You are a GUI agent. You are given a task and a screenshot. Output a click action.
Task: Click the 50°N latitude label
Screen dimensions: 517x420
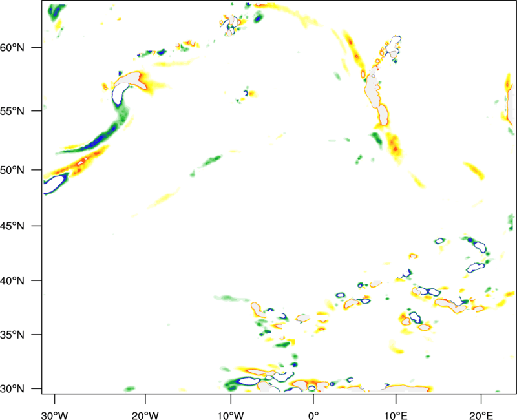[x=12, y=170]
